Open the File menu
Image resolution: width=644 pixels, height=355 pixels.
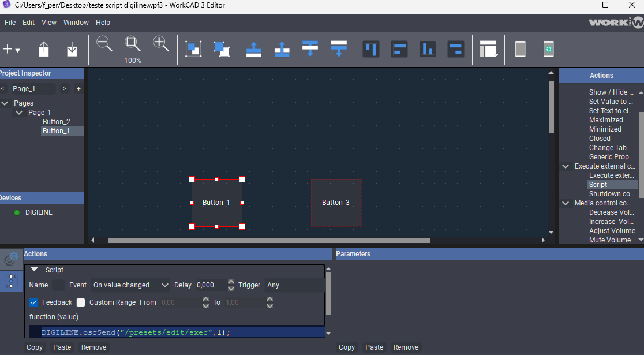coord(10,22)
